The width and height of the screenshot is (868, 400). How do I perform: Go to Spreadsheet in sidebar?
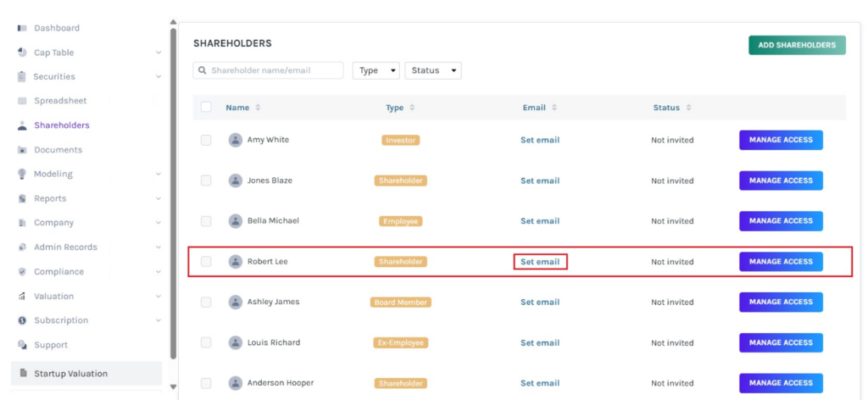(x=60, y=101)
